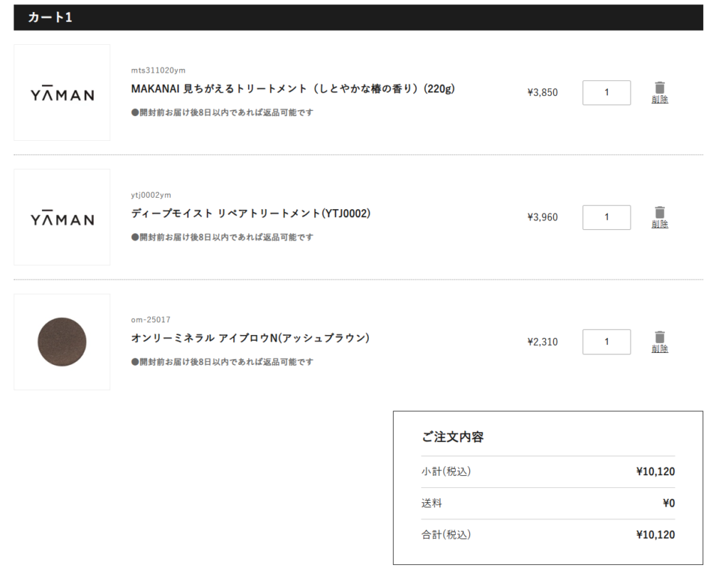728x577 pixels.
Task: Click the 合計(税込) total row
Action: (x=547, y=534)
